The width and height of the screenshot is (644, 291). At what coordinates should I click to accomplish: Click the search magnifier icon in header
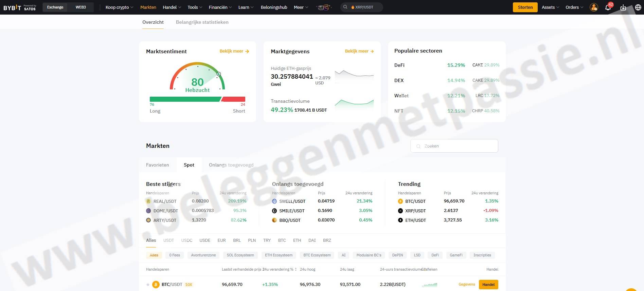pos(345,7)
